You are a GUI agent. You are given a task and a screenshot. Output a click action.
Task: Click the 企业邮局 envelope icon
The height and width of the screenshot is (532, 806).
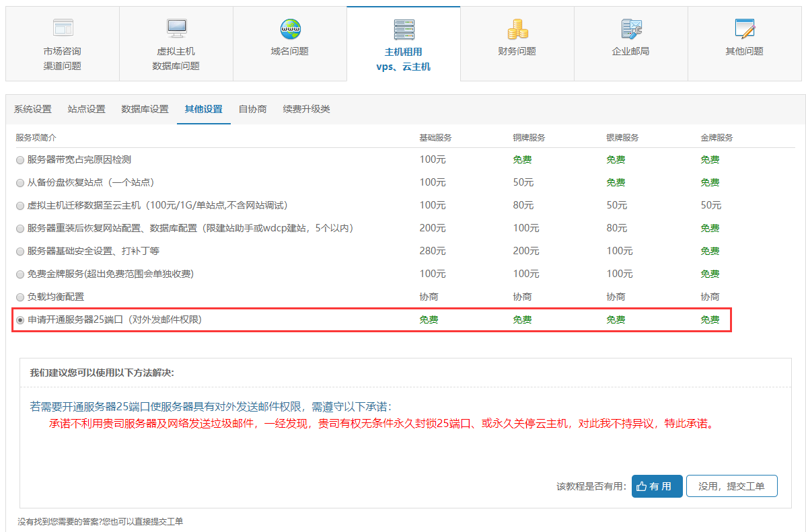(x=631, y=28)
